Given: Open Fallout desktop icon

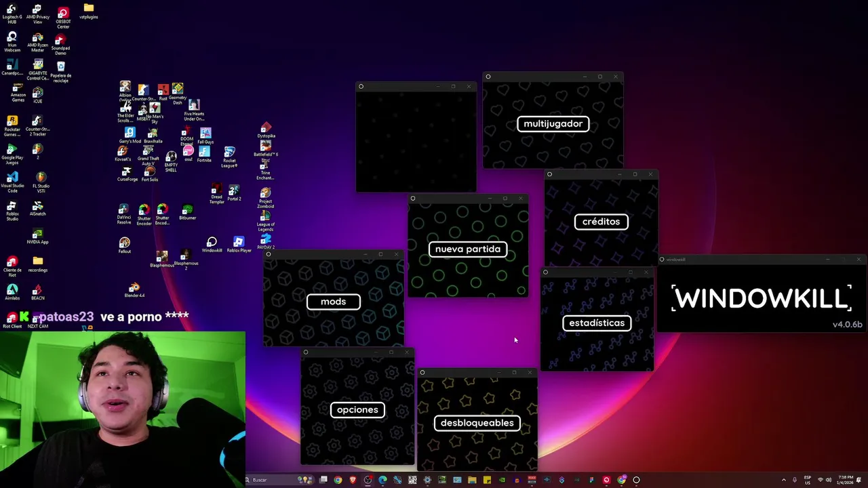Looking at the screenshot, I should click(x=125, y=245).
